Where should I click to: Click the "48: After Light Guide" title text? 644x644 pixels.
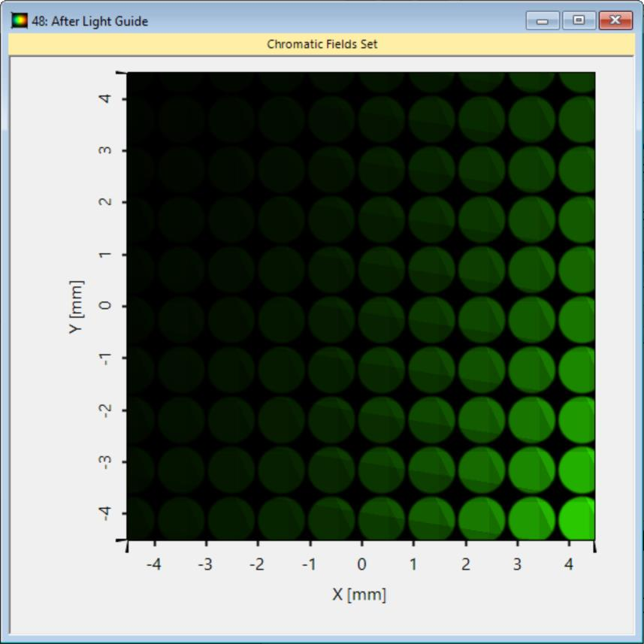[89, 21]
